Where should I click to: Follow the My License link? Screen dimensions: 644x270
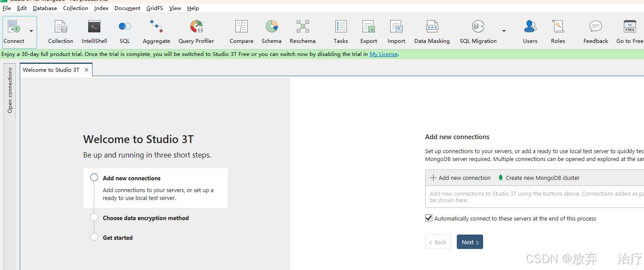point(384,54)
